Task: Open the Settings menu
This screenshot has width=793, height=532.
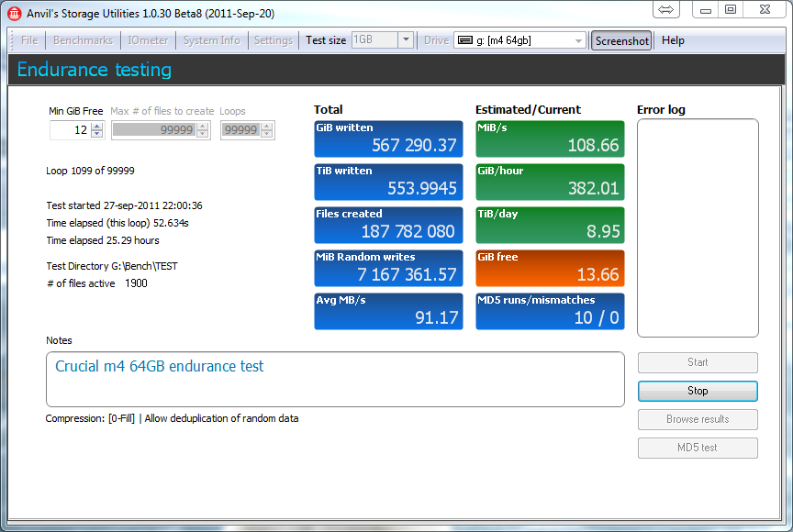Action: pyautogui.click(x=274, y=40)
